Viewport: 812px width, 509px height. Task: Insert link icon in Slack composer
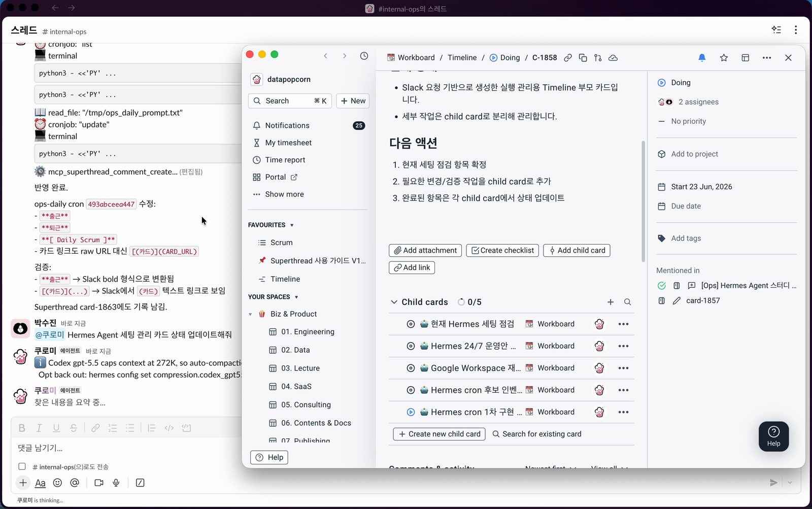pos(95,428)
